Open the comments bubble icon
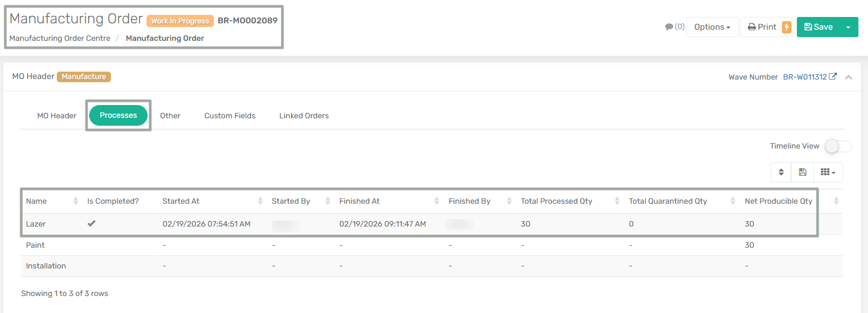Screen dimensions: 868x313 tap(669, 27)
